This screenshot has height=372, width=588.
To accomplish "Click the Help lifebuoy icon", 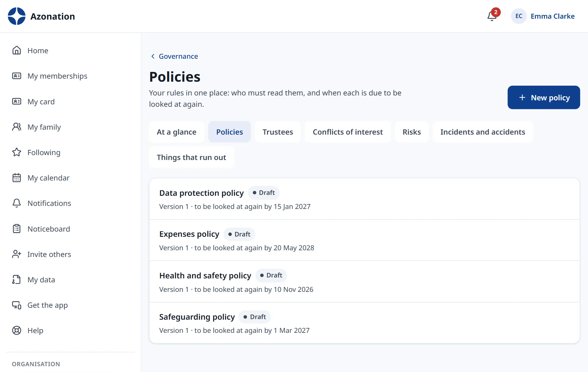I will tap(17, 330).
